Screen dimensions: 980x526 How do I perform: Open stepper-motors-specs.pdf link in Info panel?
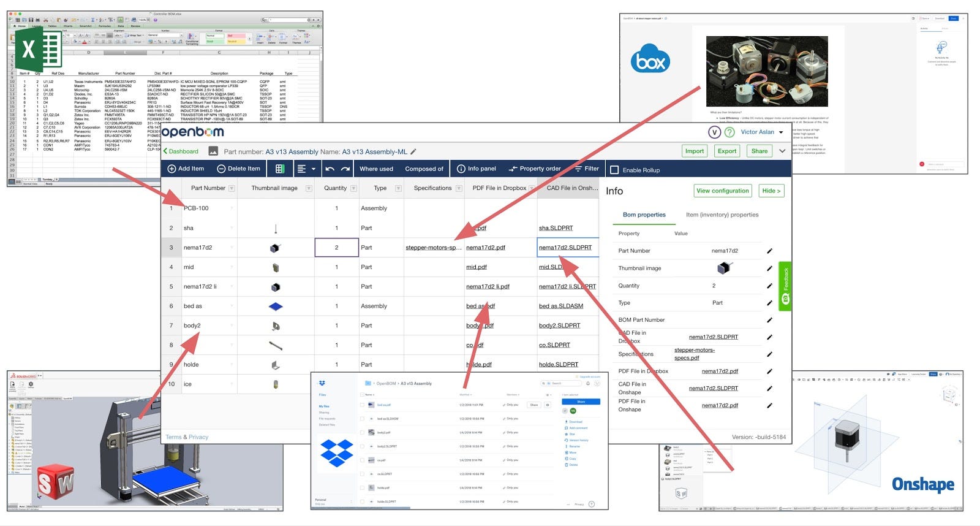tap(695, 354)
